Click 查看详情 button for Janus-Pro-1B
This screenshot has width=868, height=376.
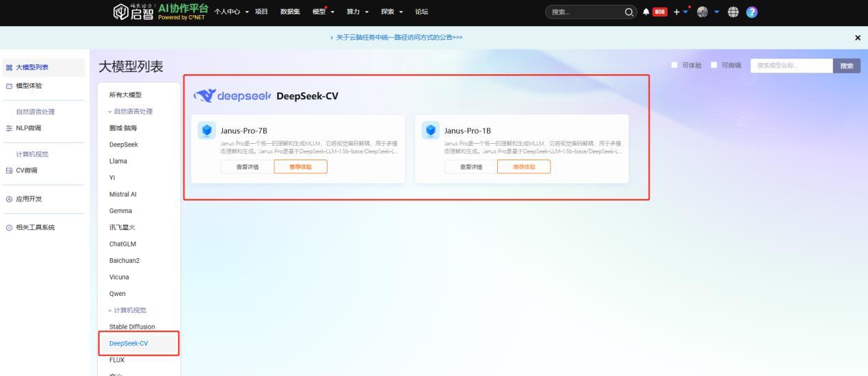pos(469,166)
